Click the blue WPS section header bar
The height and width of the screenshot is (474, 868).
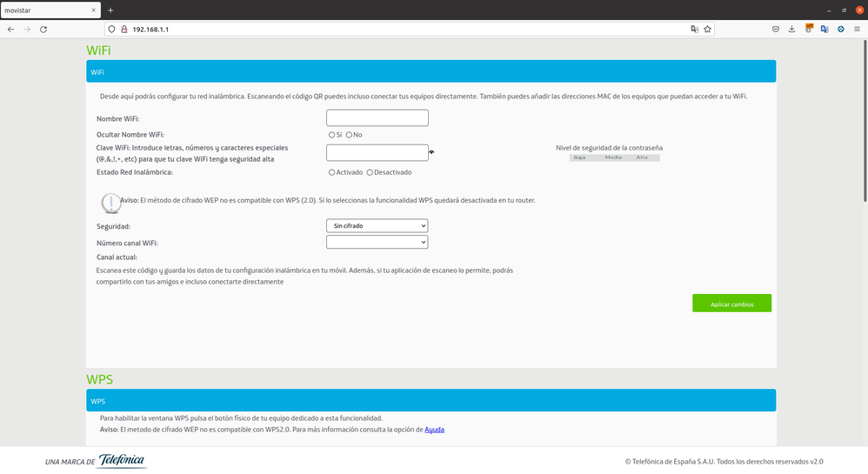pyautogui.click(x=431, y=400)
